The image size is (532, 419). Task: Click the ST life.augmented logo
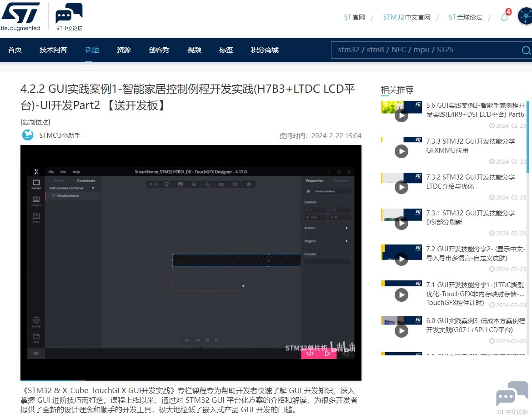point(20,17)
